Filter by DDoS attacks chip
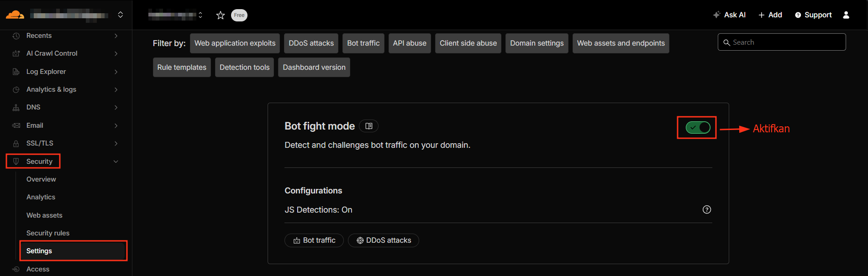Screen dimensions: 868x276 tap(311, 43)
